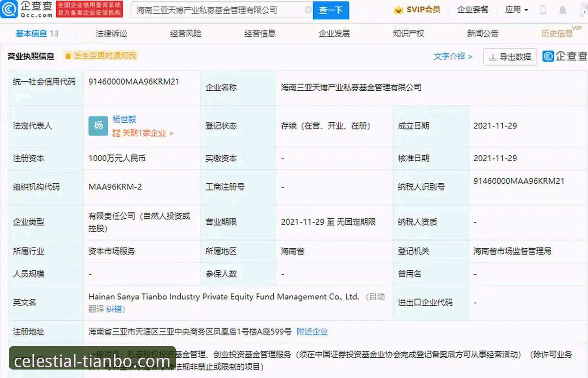Select 海南省市场监督管理局 registration authority
The width and height of the screenshot is (588, 378).
pyautogui.click(x=512, y=251)
